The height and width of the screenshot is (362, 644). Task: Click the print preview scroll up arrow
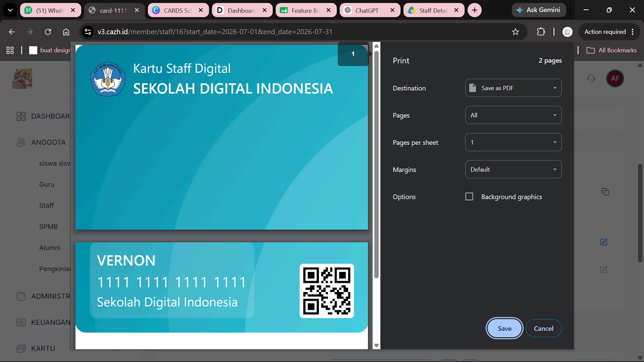pyautogui.click(x=377, y=46)
